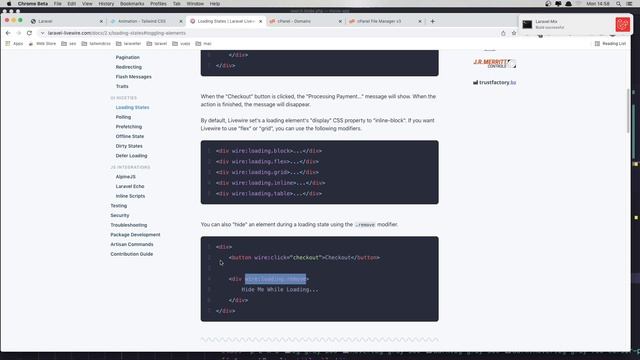Click the red icon in the Laravel Mix notification
The width and height of the screenshot is (640, 360).
622,24
